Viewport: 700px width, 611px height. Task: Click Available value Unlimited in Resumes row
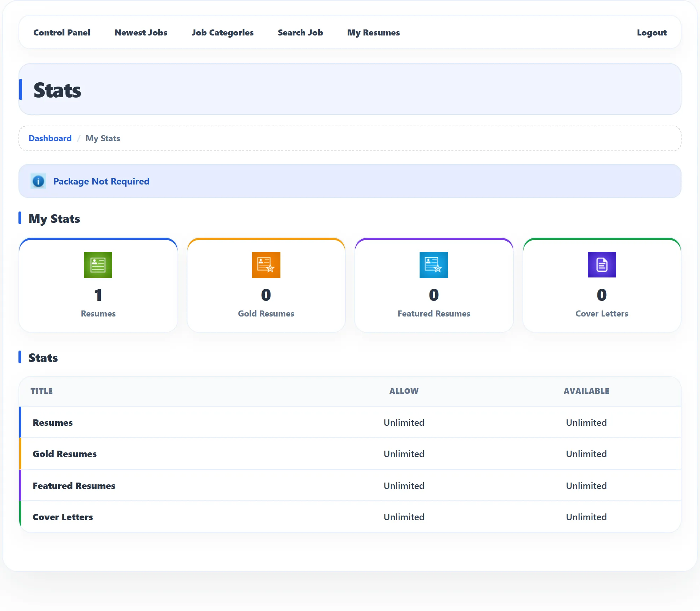(586, 423)
